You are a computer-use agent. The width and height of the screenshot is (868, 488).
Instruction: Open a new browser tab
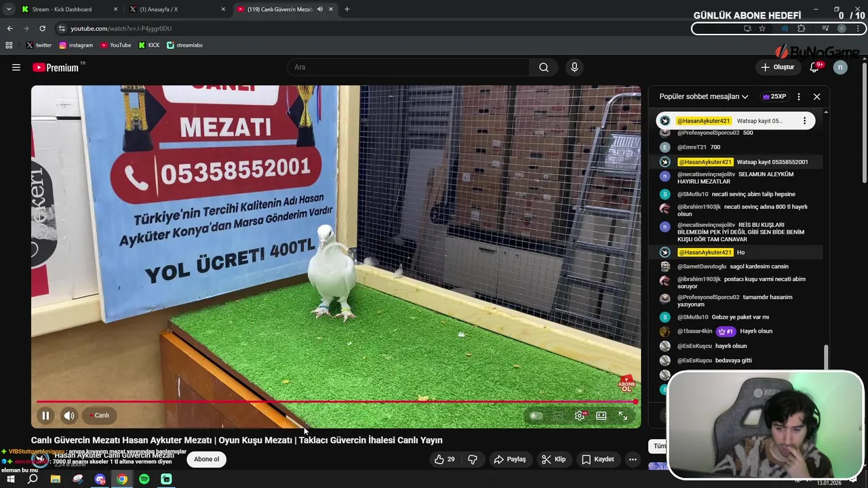click(x=347, y=9)
